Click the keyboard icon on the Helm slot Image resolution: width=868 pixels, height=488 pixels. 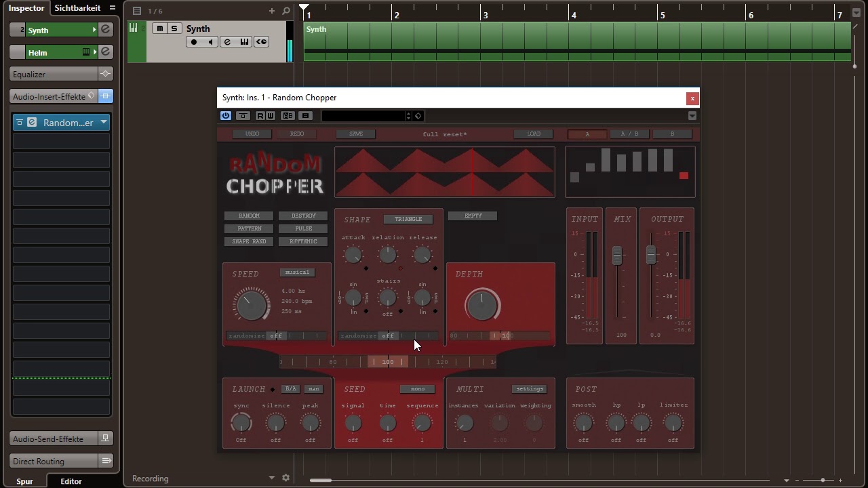86,52
